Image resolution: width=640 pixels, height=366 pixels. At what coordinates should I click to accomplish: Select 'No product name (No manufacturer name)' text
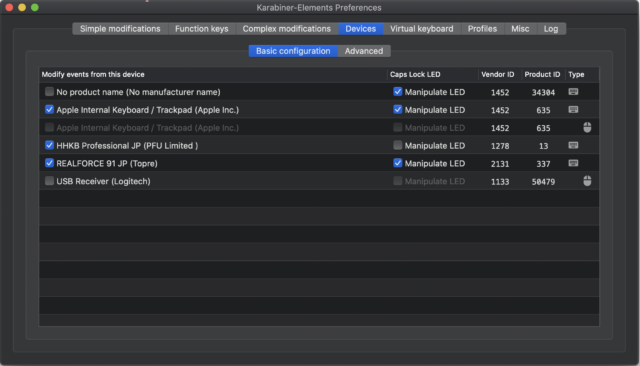(x=138, y=92)
